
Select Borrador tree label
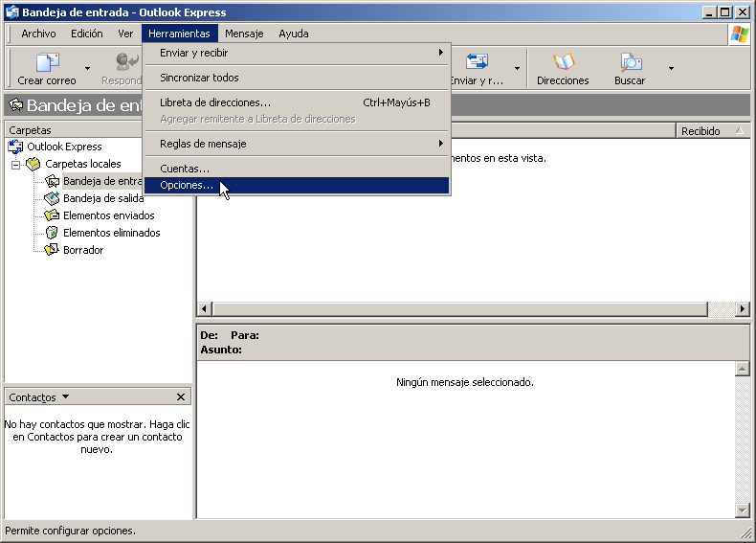83,250
